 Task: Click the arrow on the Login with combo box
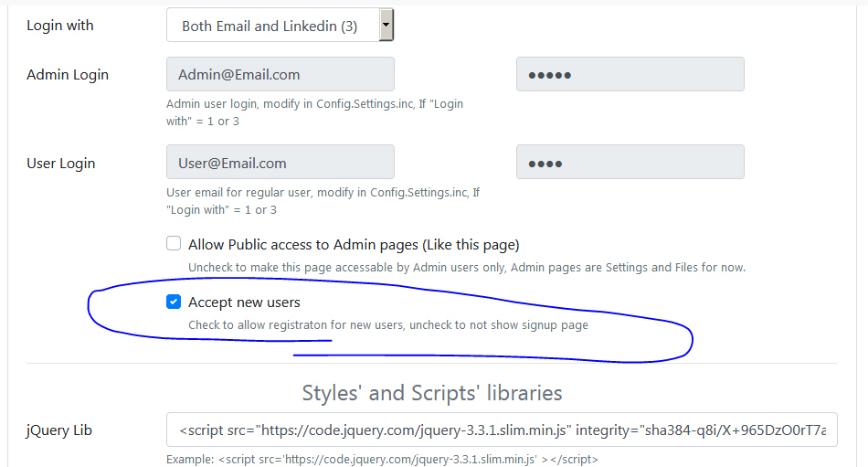pos(386,26)
